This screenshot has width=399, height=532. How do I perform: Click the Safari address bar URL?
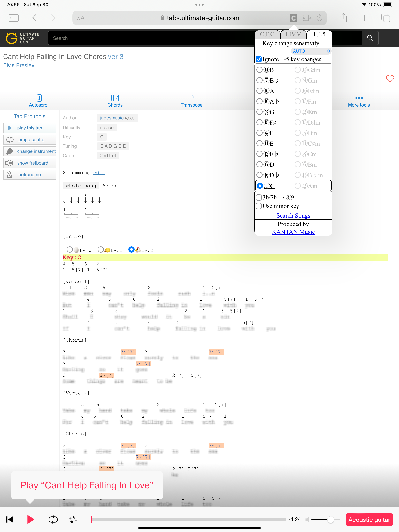[x=203, y=18]
